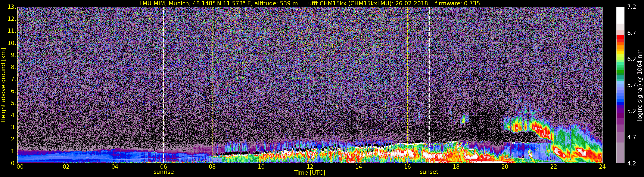Click the 'sunset' label below the time axis
Viewport: 644px width, 177px height.
click(x=429, y=172)
